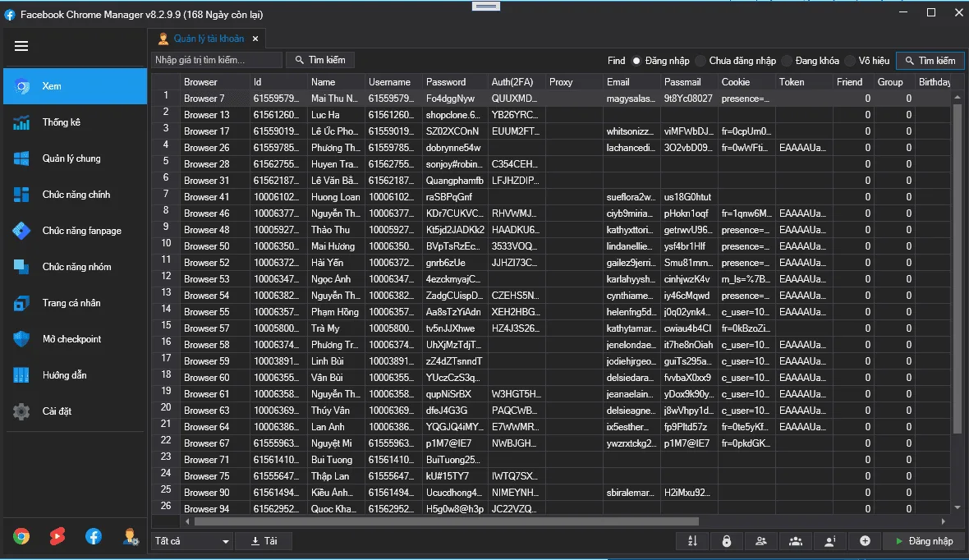Click the user settings icon at bottom left
969x560 pixels.
coord(130,536)
